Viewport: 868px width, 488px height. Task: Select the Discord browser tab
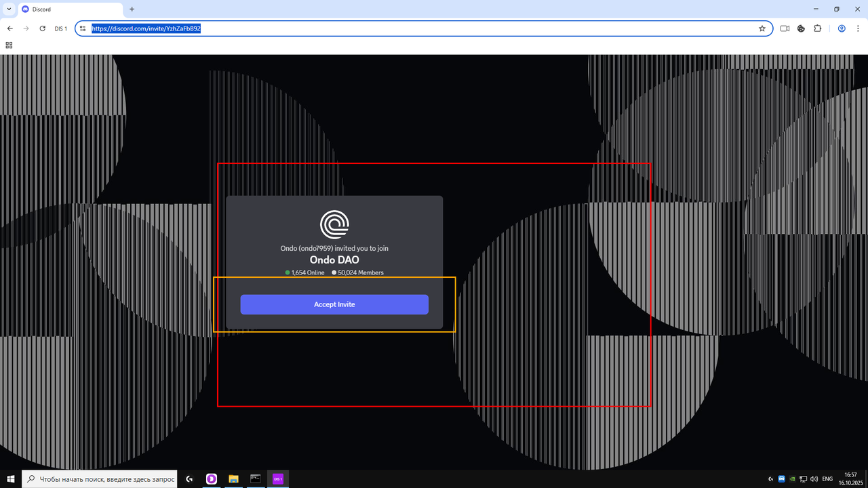(71, 9)
